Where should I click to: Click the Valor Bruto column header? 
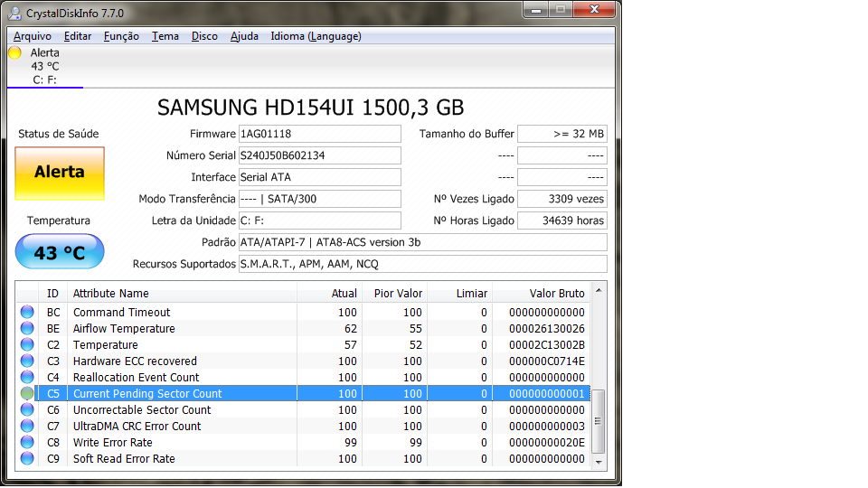tap(542, 293)
